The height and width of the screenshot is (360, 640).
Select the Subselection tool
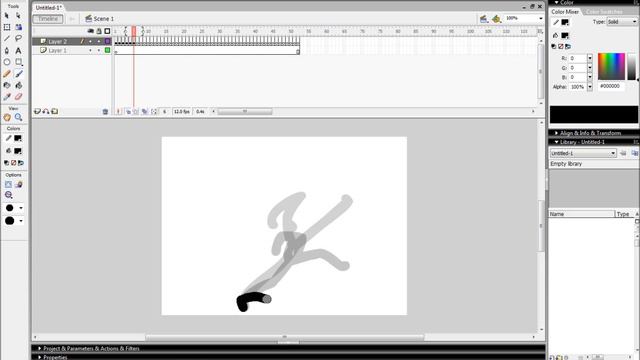tap(18, 16)
